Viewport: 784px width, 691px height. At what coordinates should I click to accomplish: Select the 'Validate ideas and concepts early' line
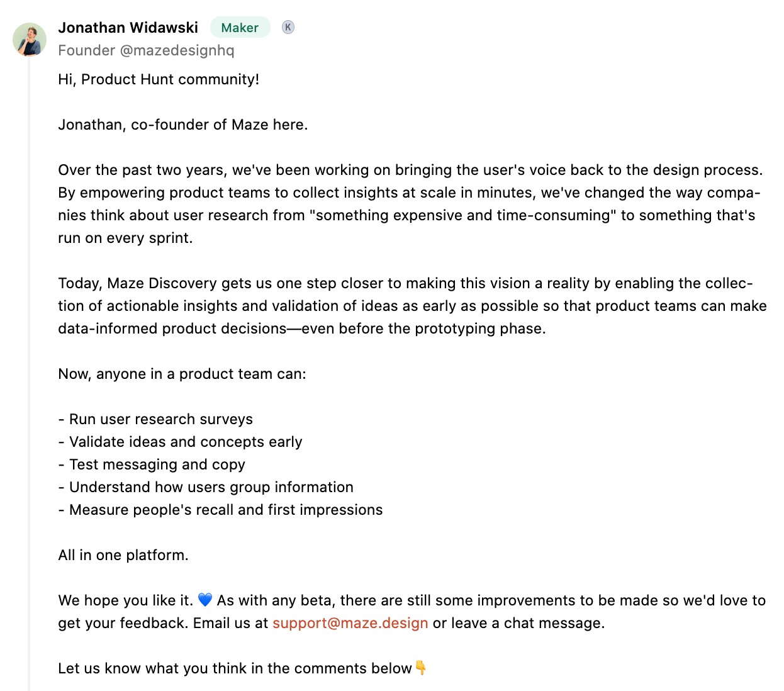click(180, 442)
